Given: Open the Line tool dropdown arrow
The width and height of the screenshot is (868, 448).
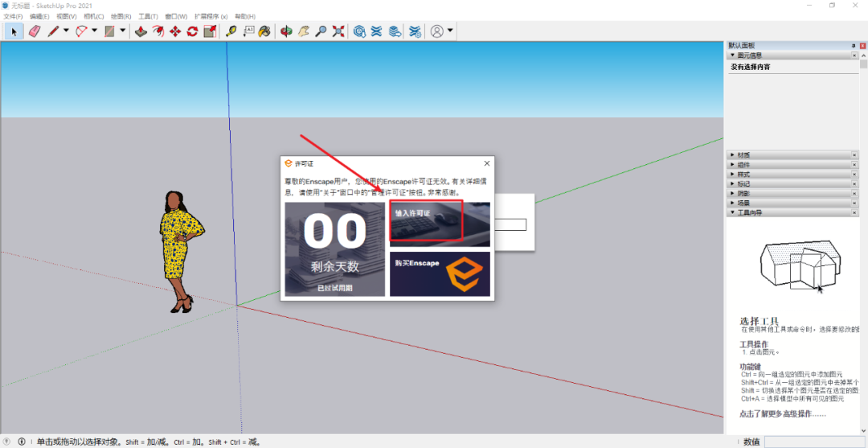Looking at the screenshot, I should pyautogui.click(x=66, y=31).
